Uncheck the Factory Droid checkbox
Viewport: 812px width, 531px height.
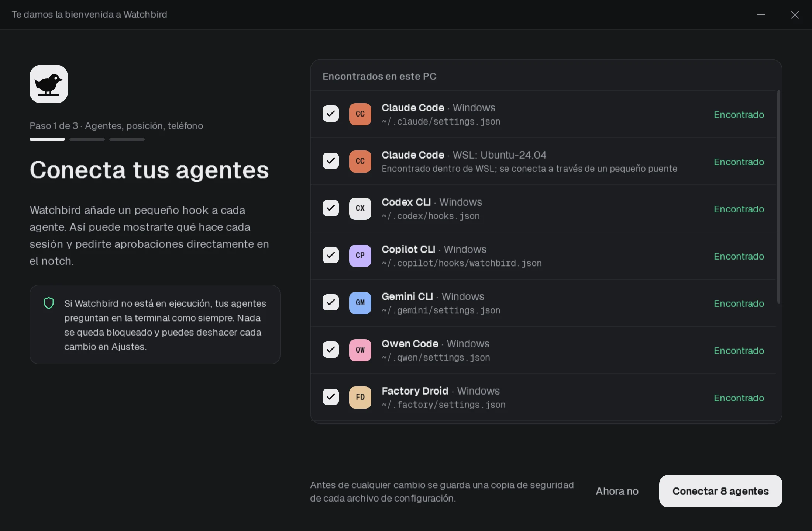pos(331,397)
